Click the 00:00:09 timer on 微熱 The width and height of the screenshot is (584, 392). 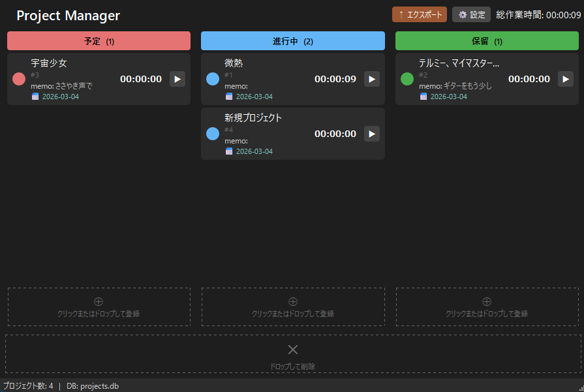point(335,79)
